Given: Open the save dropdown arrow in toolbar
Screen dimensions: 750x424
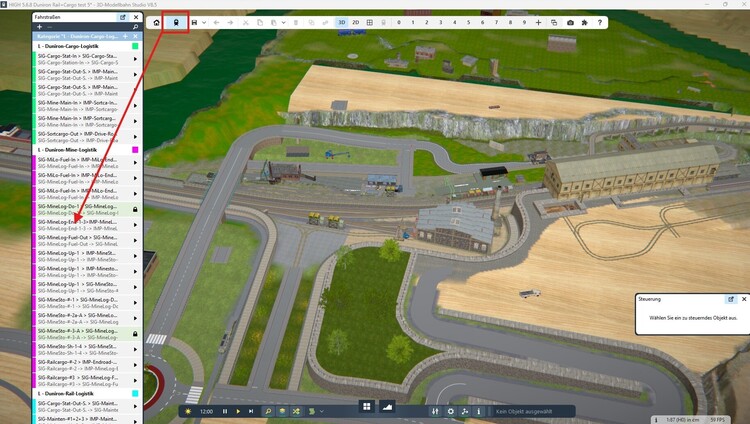Looking at the screenshot, I should [204, 22].
